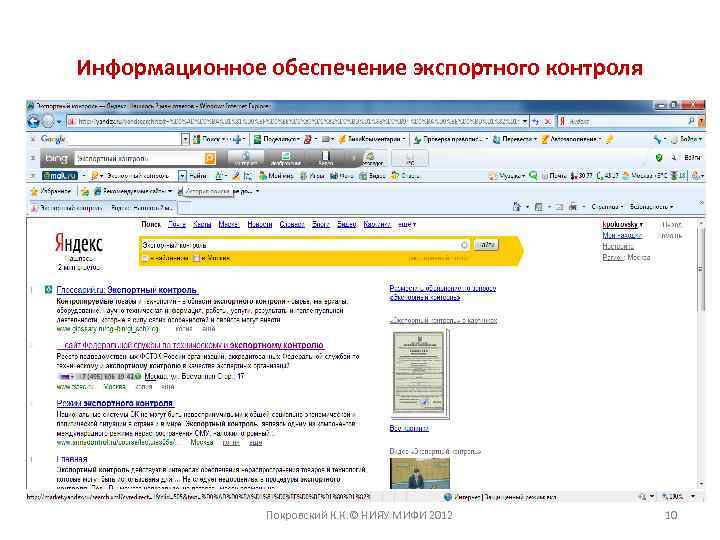
Task: Click the Почта mail item in Mail.ru toolbar
Action: 554,176
